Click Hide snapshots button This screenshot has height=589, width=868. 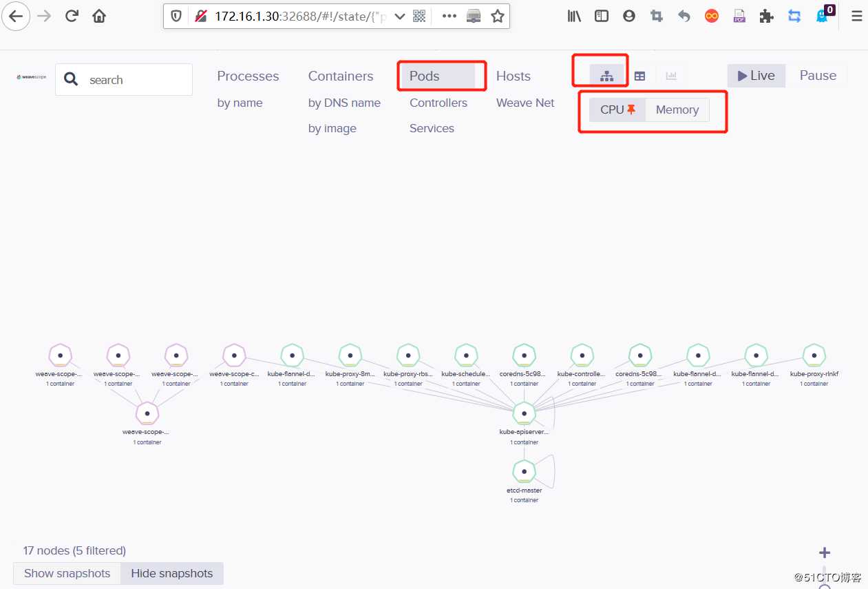pos(172,573)
